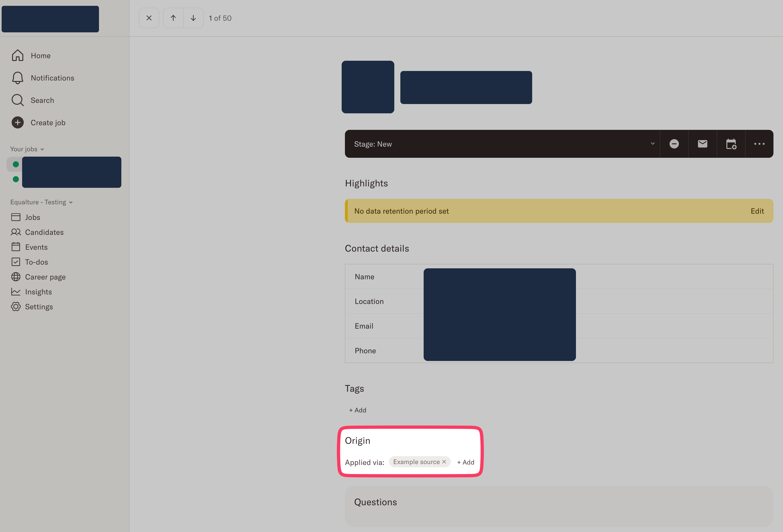The width and height of the screenshot is (783, 532).
Task: Go to previous candidate with up arrow
Action: [x=173, y=18]
